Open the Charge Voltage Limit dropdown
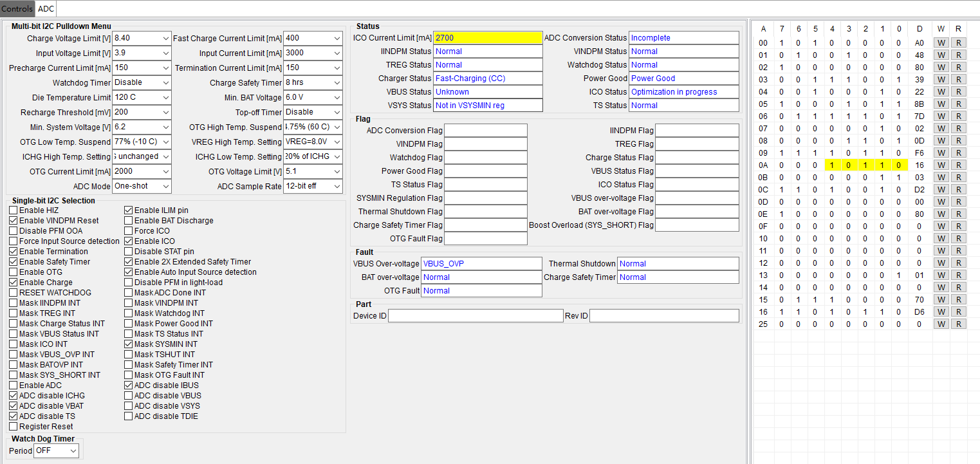The width and height of the screenshot is (980, 464). (x=142, y=38)
